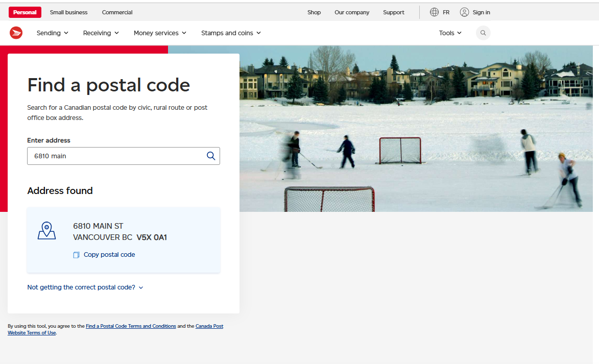Click the map pin location icon
This screenshot has height=364, width=599.
46,231
